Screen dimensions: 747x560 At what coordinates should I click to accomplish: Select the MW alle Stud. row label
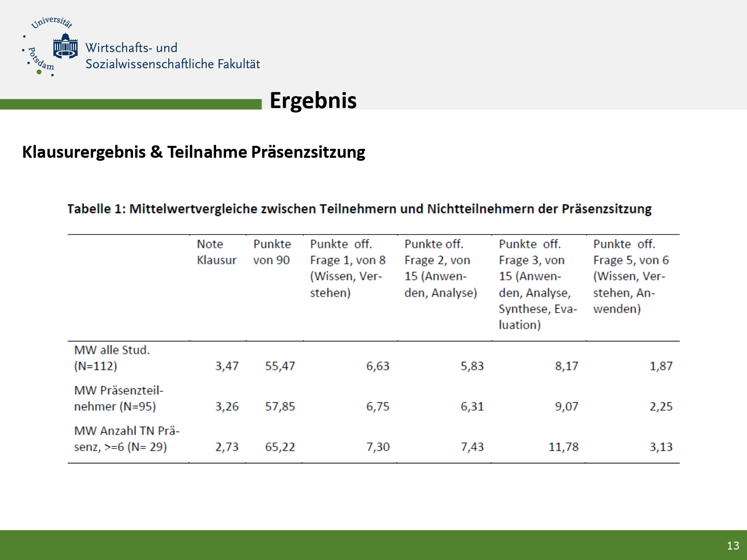point(112,358)
